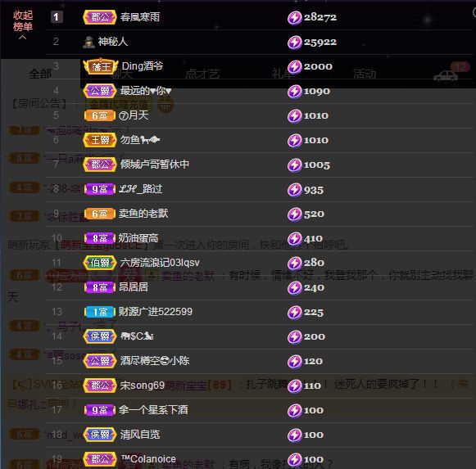Select user 神秘人 in rank 2
This screenshot has width=476, height=469.
coord(112,42)
